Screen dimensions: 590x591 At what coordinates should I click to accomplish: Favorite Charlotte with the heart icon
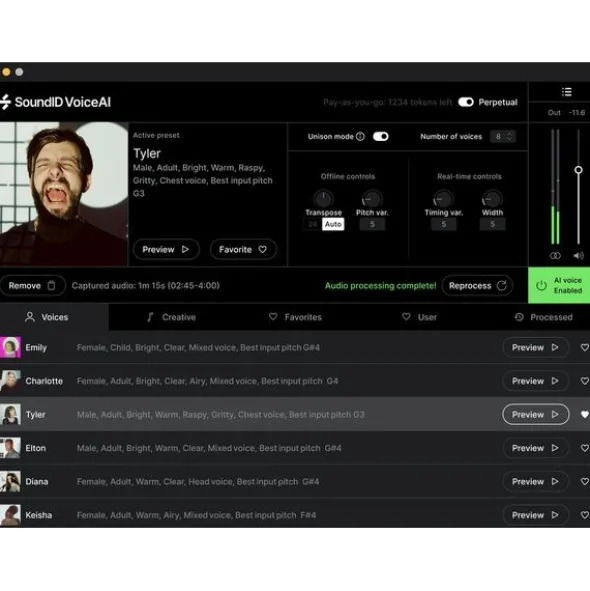coord(584,381)
